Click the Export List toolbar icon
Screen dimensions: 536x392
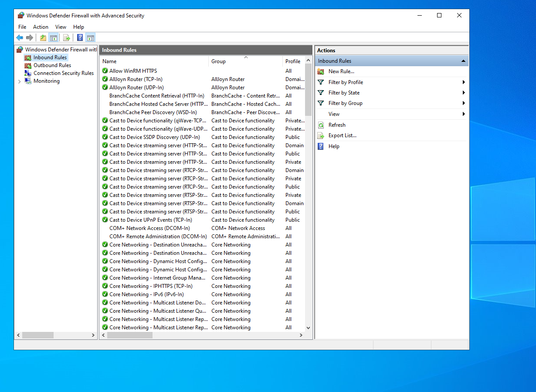tap(67, 38)
